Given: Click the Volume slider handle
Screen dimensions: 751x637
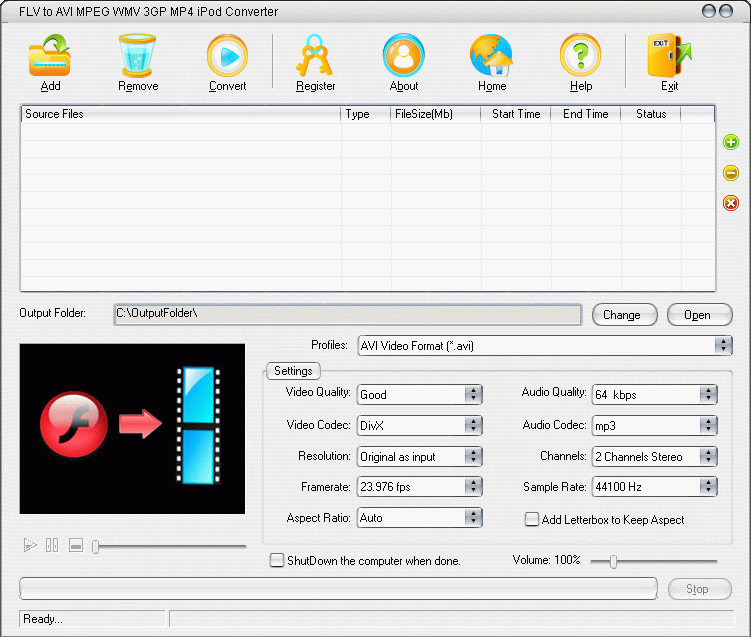Looking at the screenshot, I should click(613, 562).
